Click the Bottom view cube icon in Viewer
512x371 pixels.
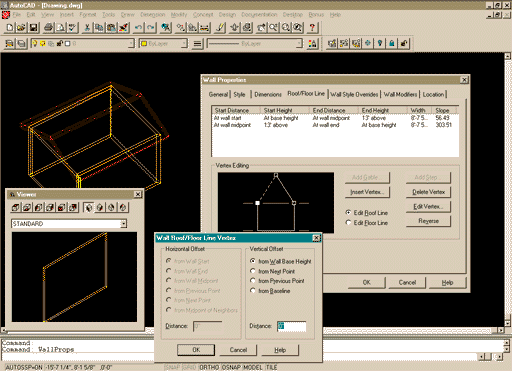pos(27,207)
